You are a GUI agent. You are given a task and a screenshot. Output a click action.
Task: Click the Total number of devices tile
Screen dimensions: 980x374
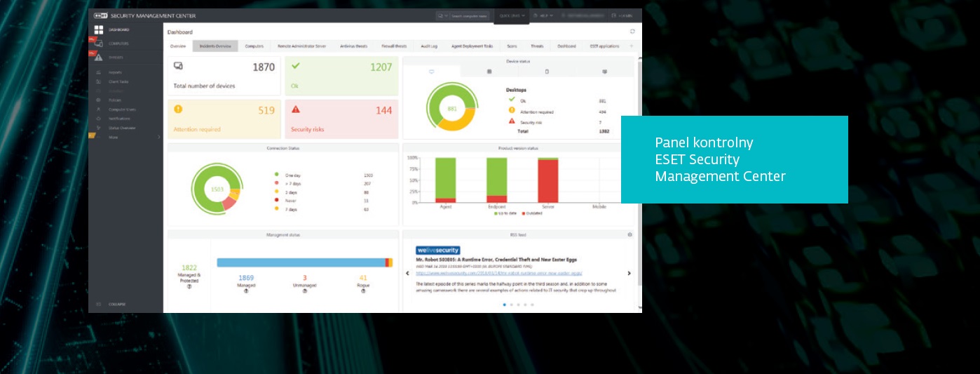coord(224,76)
